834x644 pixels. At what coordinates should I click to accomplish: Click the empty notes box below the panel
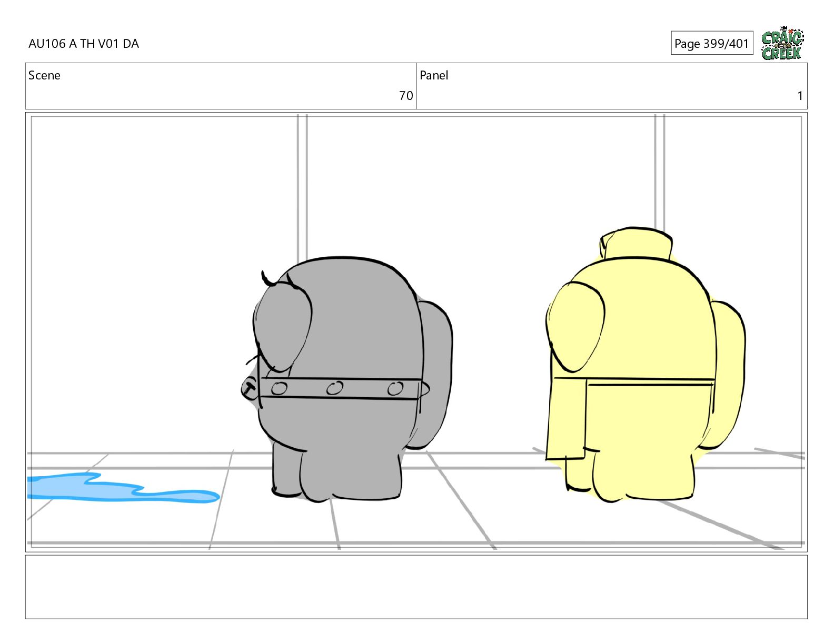point(416,587)
